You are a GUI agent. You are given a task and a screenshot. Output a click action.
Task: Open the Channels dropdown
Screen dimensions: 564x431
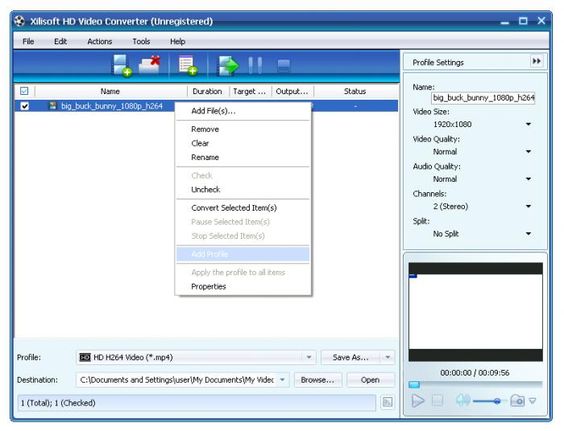pos(528,206)
